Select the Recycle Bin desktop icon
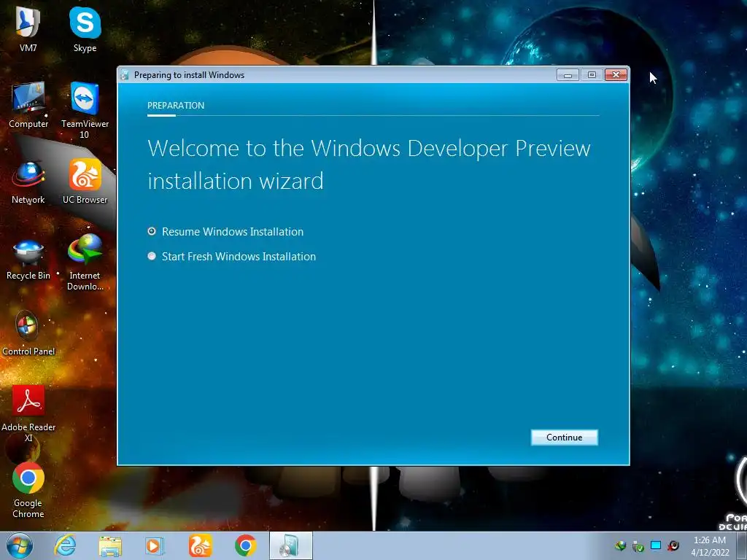Screen dimensions: 747x560 (28, 260)
